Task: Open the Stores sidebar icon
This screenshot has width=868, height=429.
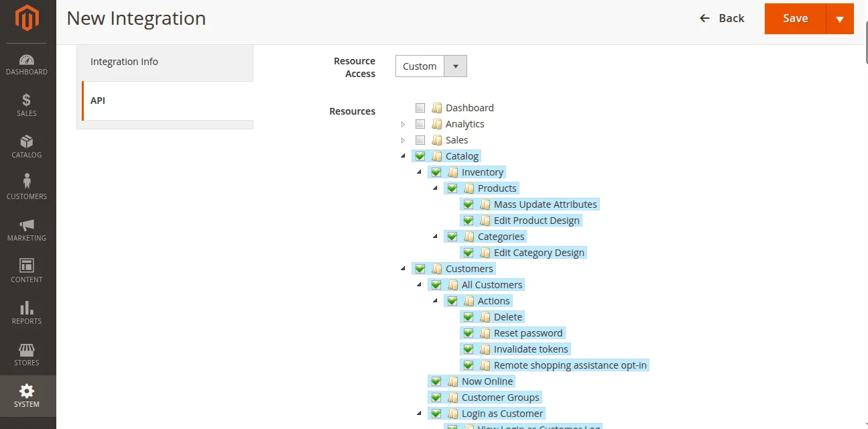Action: click(x=27, y=355)
